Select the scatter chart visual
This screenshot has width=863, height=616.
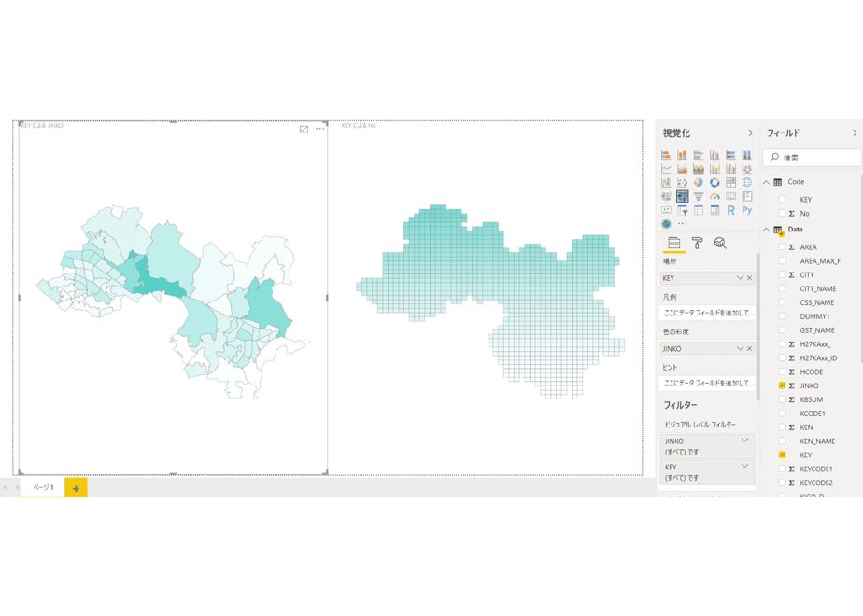[682, 182]
